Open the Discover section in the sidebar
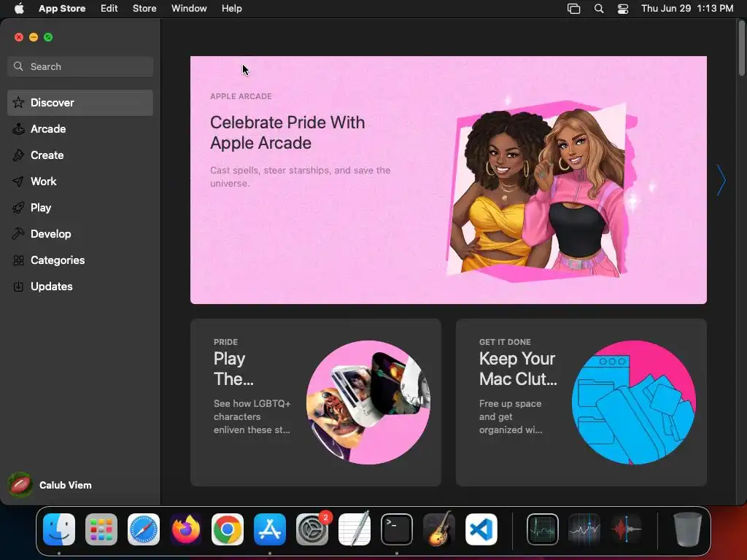The image size is (747, 560). [80, 103]
